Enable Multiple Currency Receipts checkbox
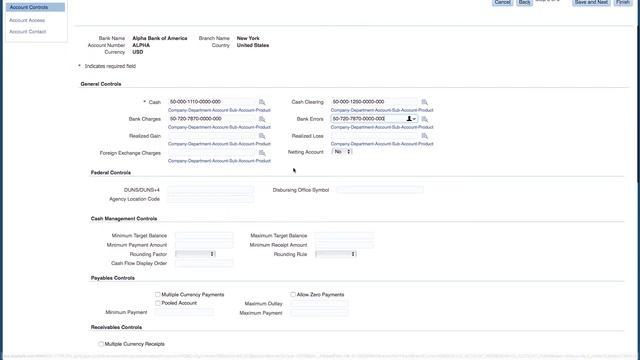The width and height of the screenshot is (640, 360). point(101,344)
